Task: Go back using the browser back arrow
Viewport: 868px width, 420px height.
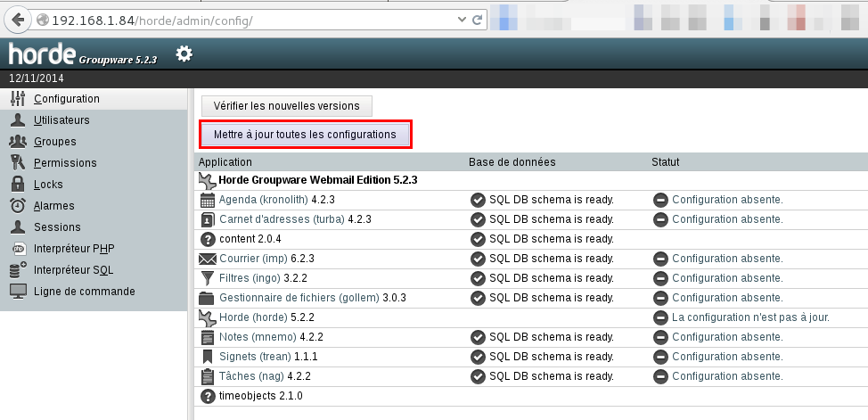Action: [19, 19]
